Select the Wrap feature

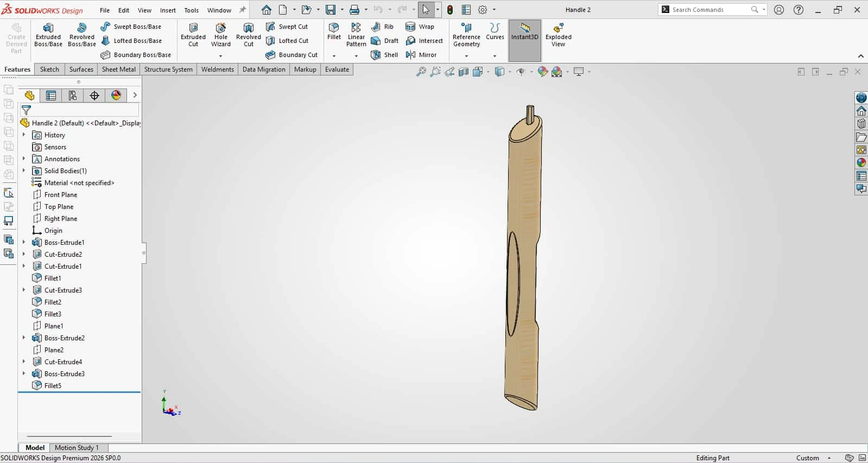(x=420, y=27)
